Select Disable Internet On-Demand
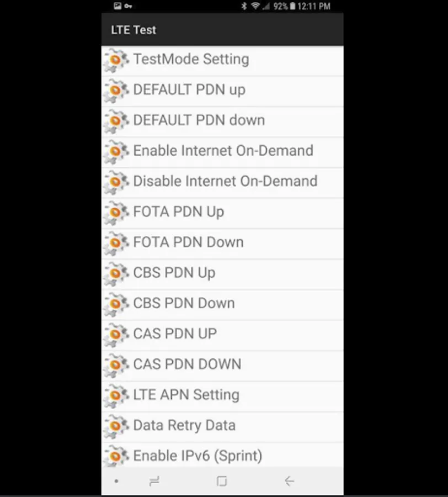The image size is (448, 497). click(225, 181)
